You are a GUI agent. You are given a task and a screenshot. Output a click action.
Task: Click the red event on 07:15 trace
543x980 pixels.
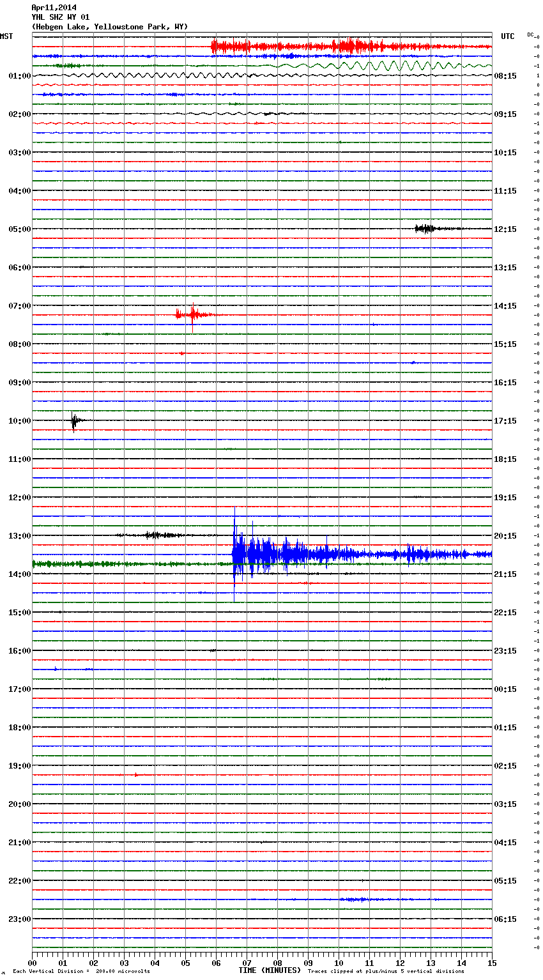click(x=192, y=314)
